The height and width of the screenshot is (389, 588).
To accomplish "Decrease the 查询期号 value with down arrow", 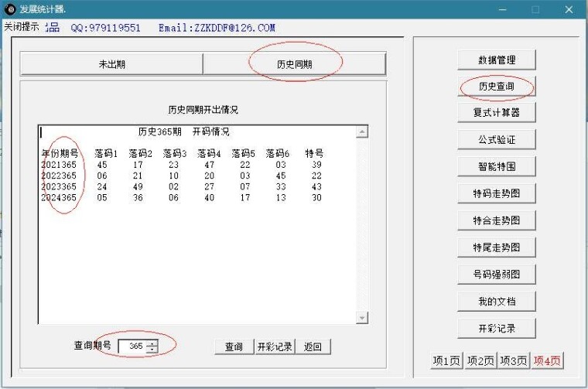I will pos(152,350).
